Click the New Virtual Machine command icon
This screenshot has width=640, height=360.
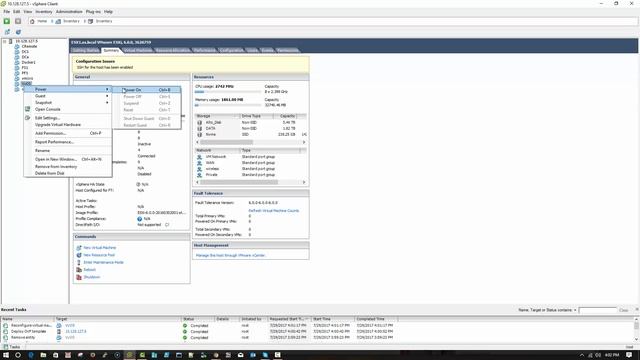point(79,248)
